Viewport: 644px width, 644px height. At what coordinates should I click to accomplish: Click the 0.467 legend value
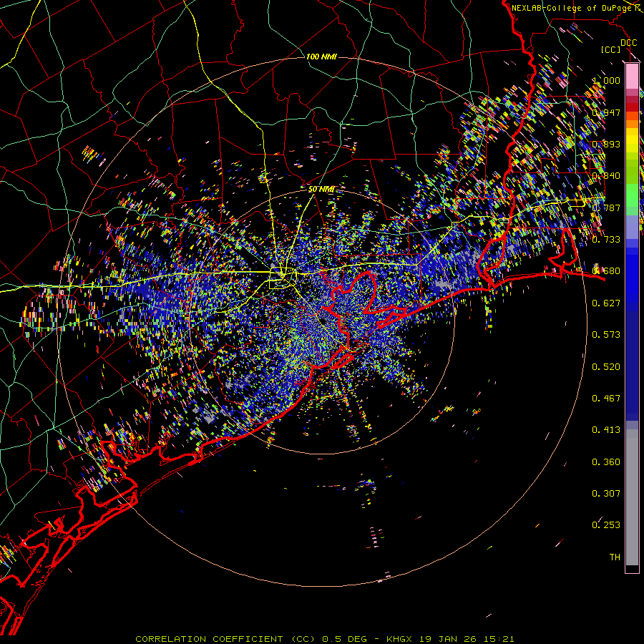coord(606,399)
